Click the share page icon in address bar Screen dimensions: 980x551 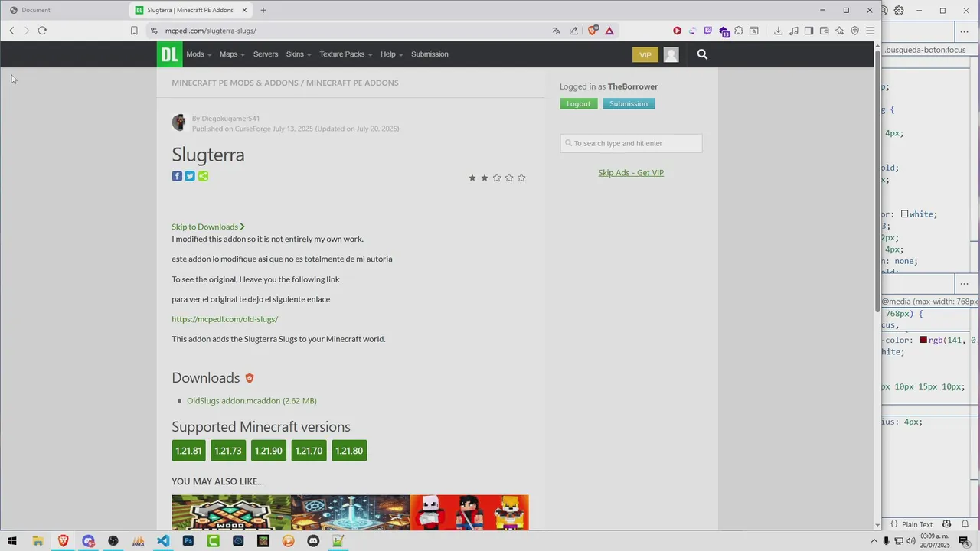[573, 31]
